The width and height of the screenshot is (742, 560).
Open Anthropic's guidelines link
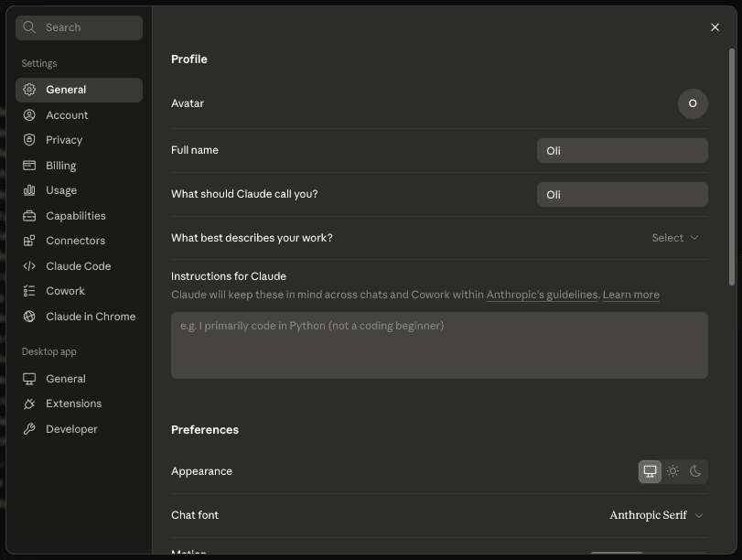(x=543, y=295)
